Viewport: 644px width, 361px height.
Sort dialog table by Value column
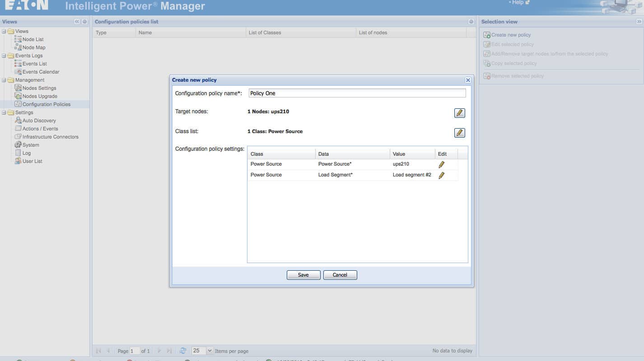tap(412, 154)
